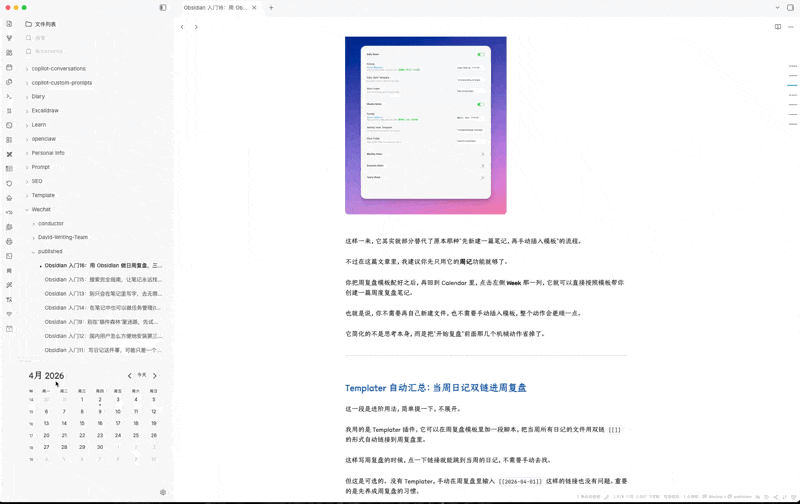800x504 pixels.
Task: Close the Obsidian 入门16 tab
Action: click(x=254, y=8)
